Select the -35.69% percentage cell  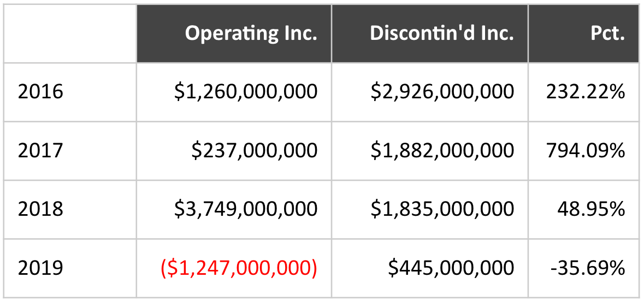point(588,268)
